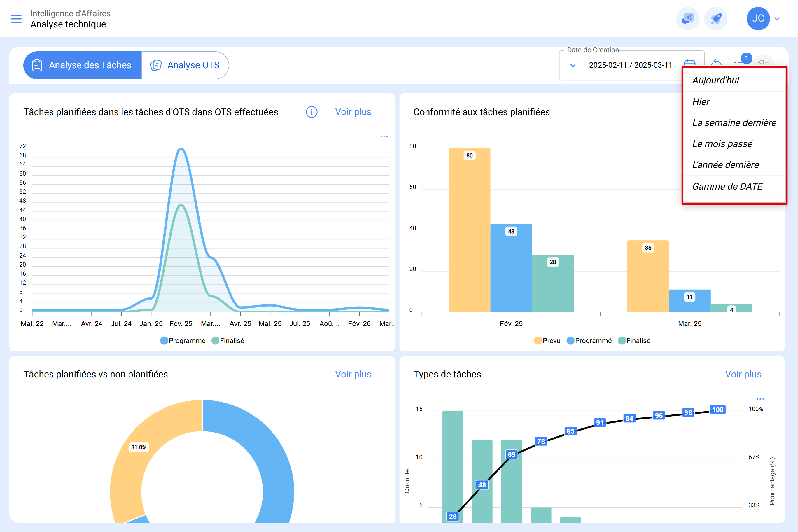This screenshot has height=532, width=798.
Task: Click the Pareto point labeled 26
Action: pos(453,516)
